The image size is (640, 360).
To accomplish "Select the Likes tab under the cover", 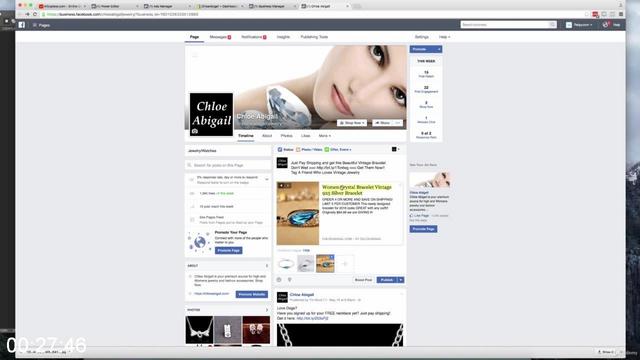I will [x=306, y=136].
